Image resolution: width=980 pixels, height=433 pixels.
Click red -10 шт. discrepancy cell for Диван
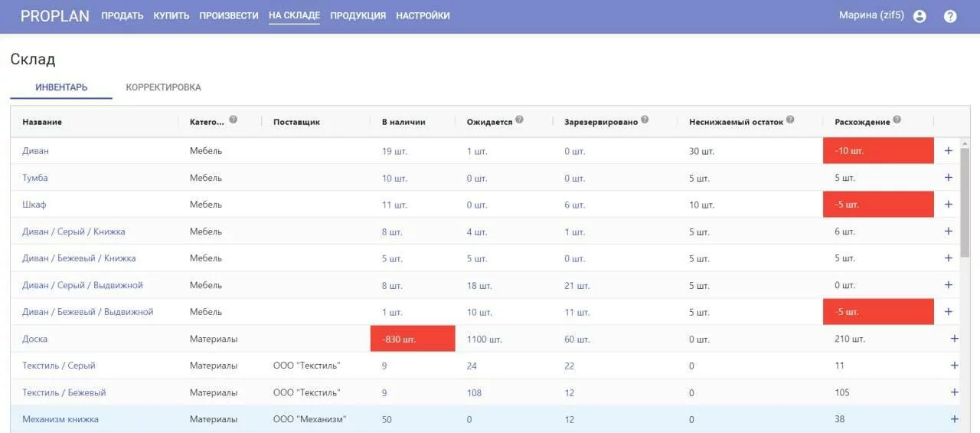click(878, 151)
